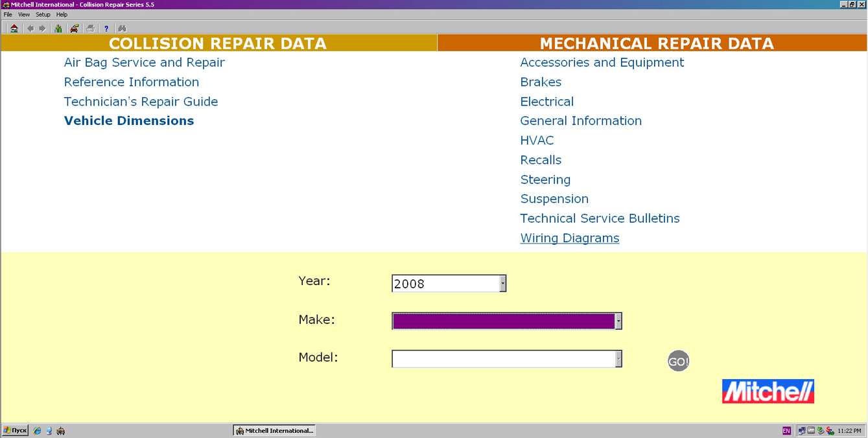Click the Home house icon in toolbar
The width and height of the screenshot is (868, 438).
14,29
